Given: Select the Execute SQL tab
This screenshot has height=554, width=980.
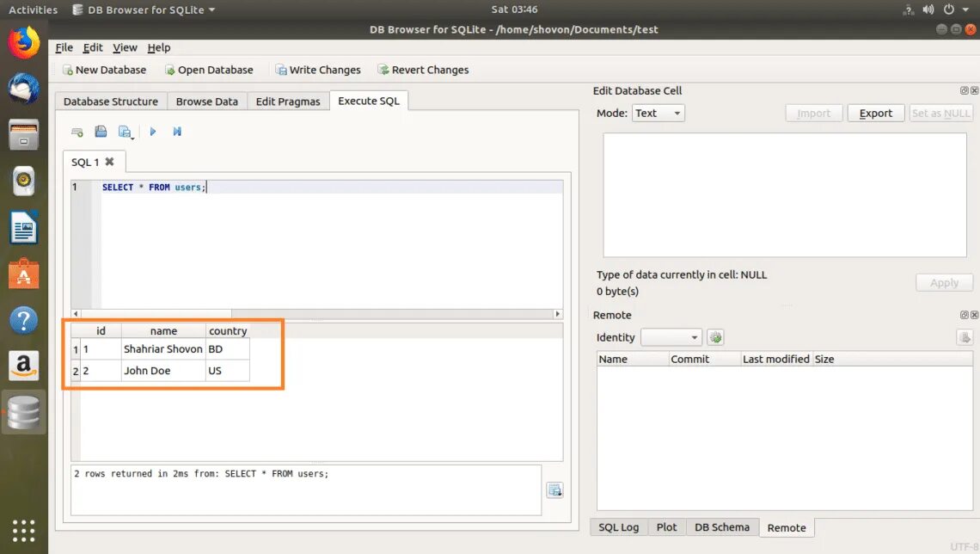Looking at the screenshot, I should (369, 101).
